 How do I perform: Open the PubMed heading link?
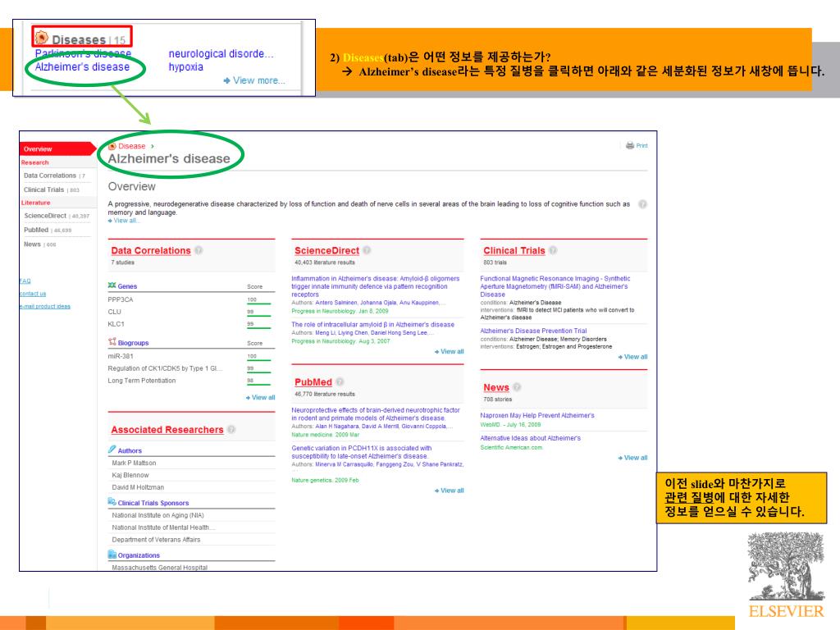coord(313,382)
